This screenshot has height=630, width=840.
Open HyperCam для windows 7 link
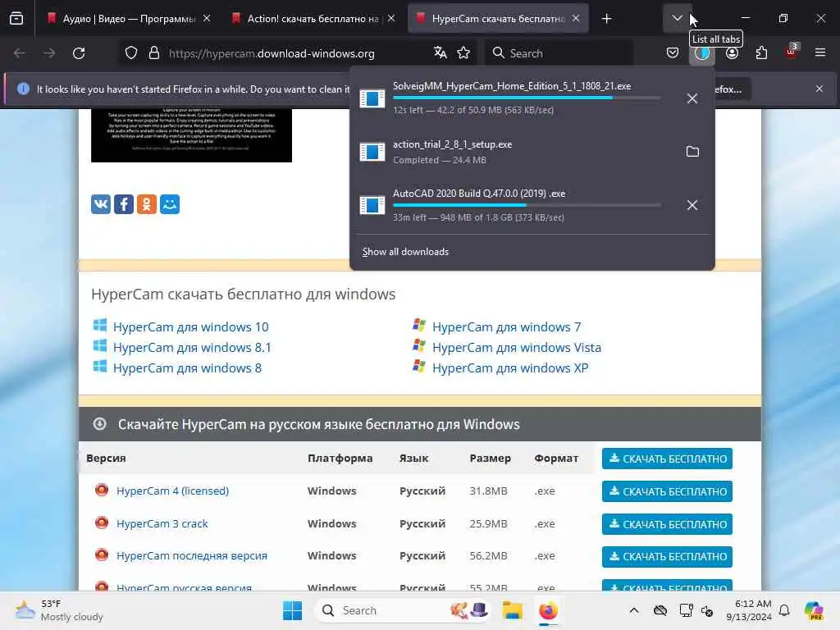(x=506, y=326)
